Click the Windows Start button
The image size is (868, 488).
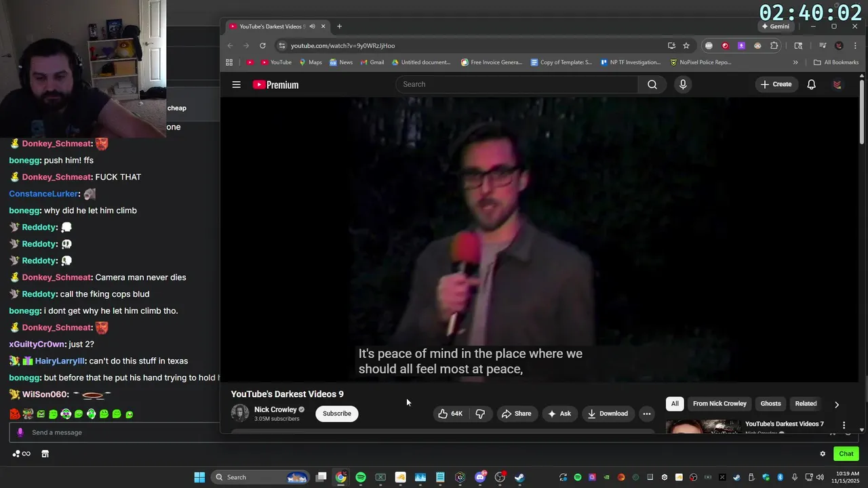tap(199, 477)
